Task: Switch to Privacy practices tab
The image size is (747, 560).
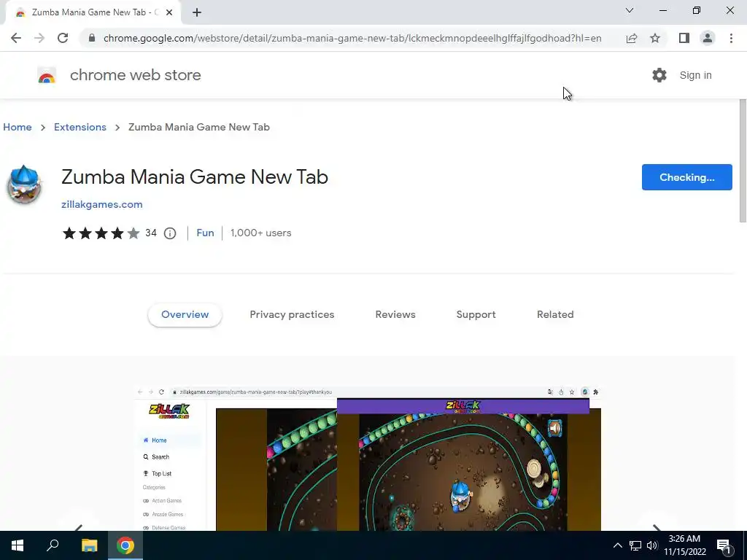Action: click(292, 315)
